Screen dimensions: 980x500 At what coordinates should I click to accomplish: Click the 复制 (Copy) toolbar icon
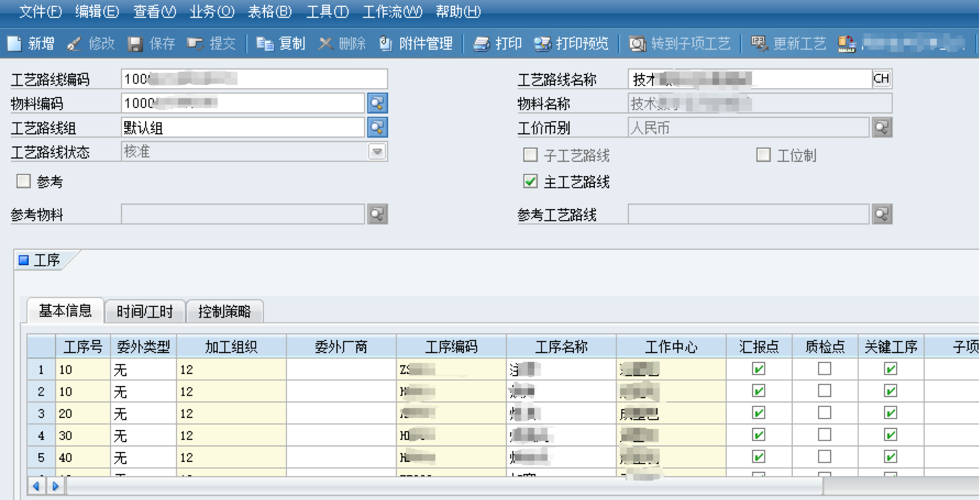coord(265,44)
